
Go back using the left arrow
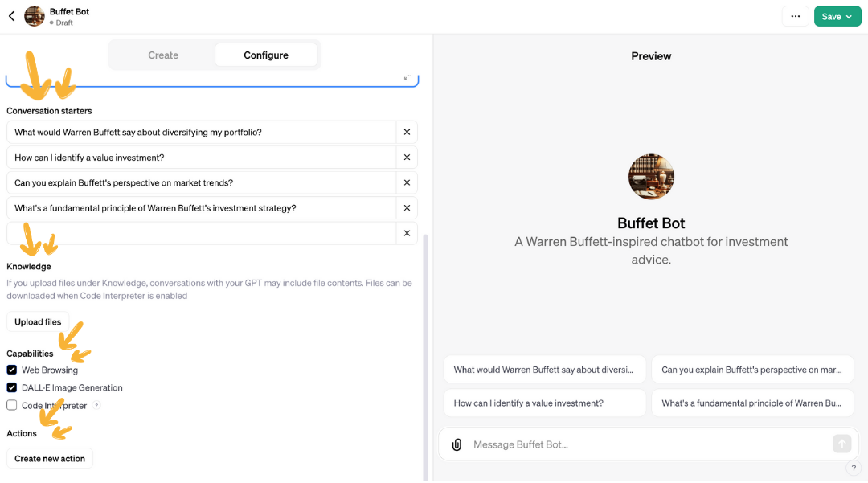pyautogui.click(x=11, y=16)
